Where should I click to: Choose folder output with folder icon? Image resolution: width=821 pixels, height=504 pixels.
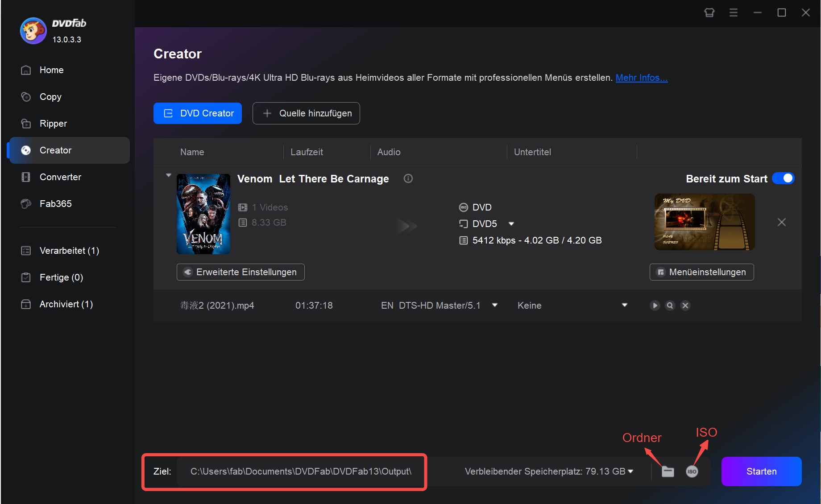click(668, 471)
